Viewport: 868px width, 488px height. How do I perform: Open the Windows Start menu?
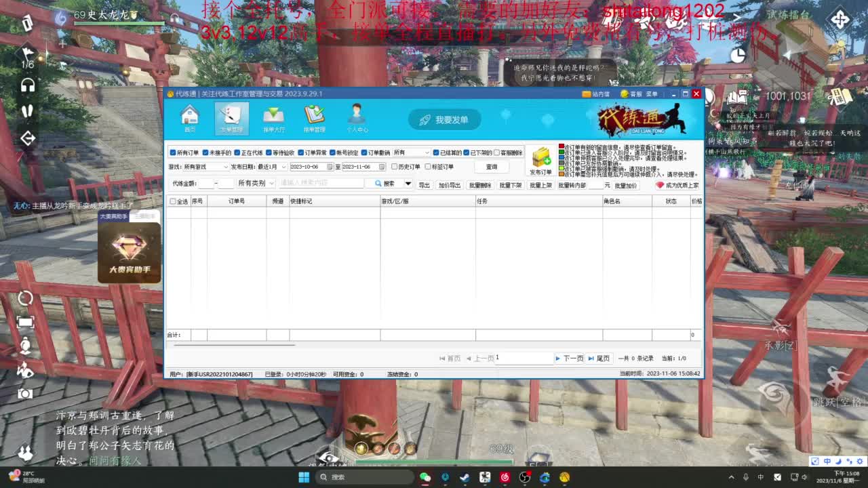point(304,477)
